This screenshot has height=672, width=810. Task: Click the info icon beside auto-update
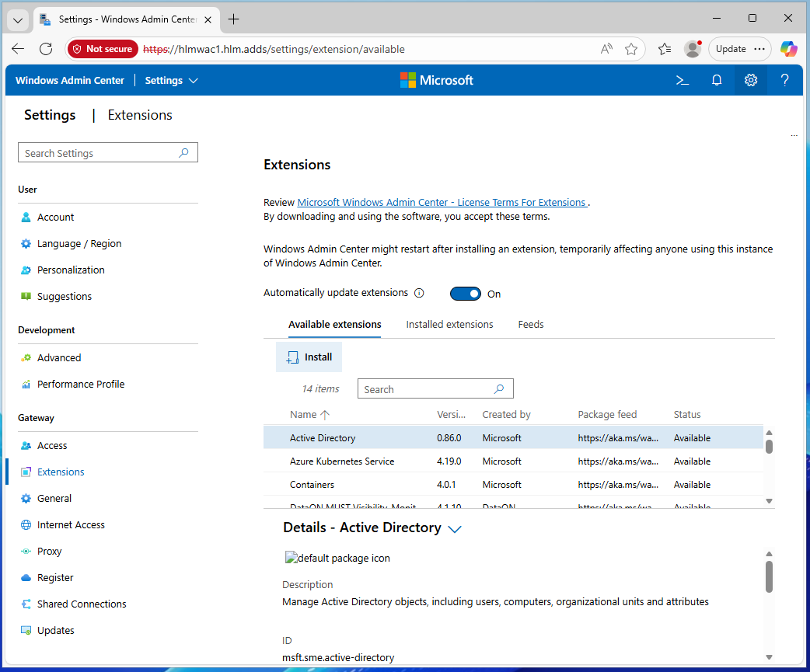click(419, 294)
